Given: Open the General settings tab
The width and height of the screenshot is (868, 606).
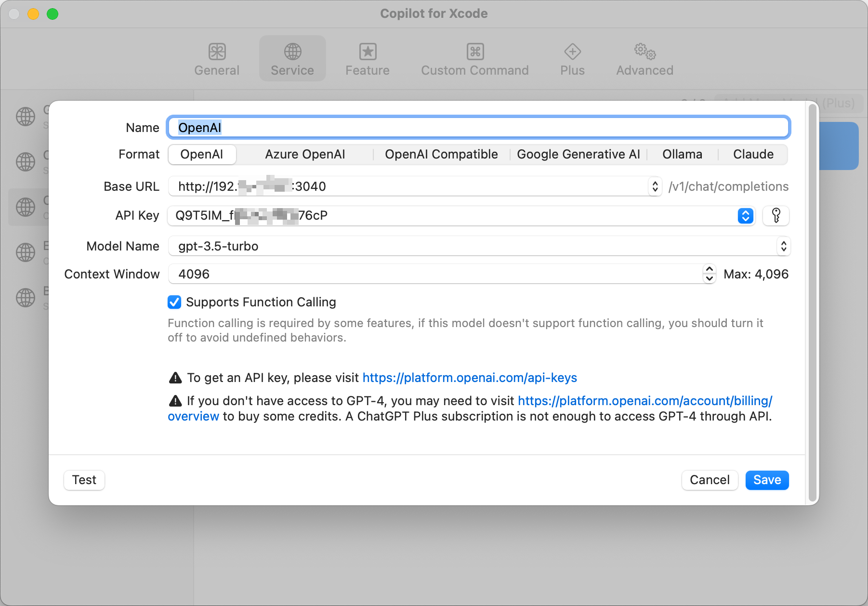Looking at the screenshot, I should coord(217,59).
